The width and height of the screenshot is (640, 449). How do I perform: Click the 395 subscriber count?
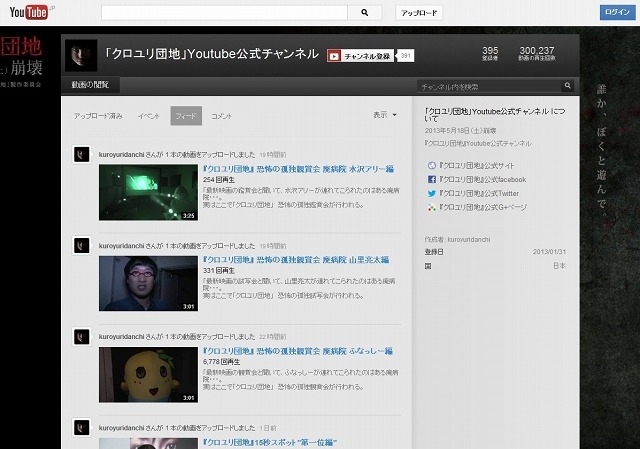(x=490, y=53)
